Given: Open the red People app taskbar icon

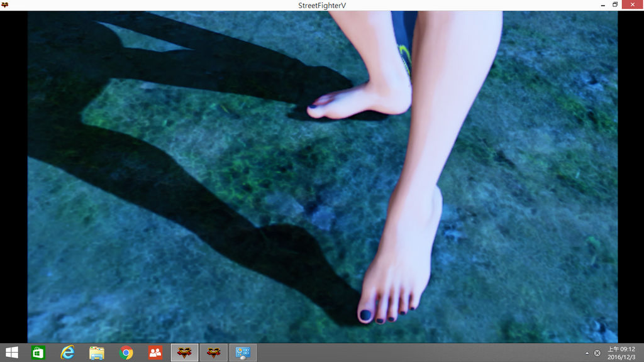Looking at the screenshot, I should click(x=155, y=353).
